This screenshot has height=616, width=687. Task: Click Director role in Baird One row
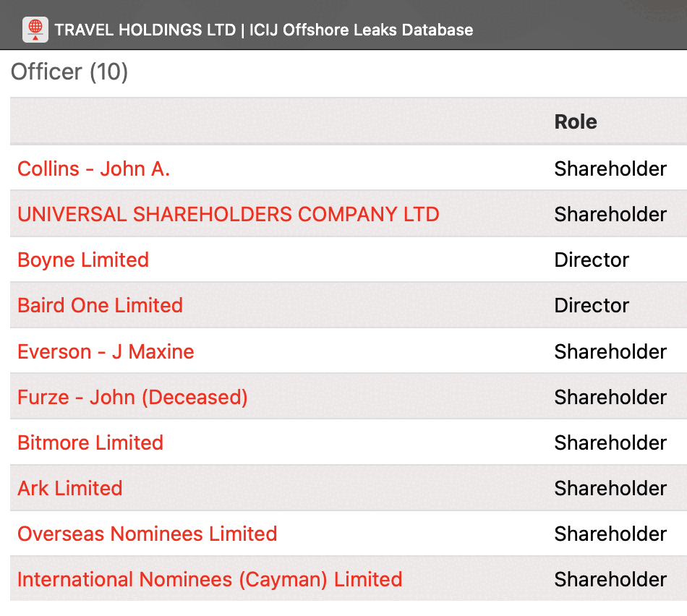click(592, 305)
